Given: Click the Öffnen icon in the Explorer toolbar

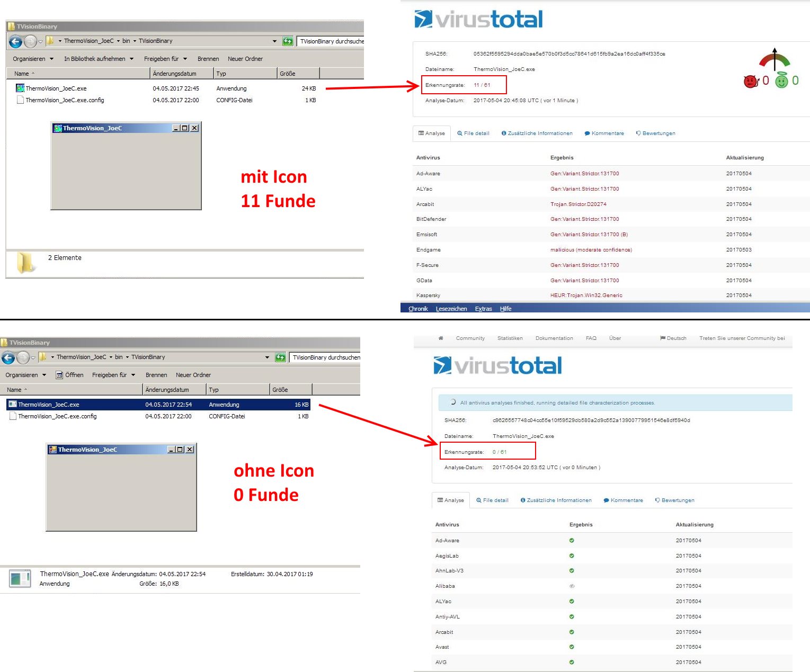Looking at the screenshot, I should [x=60, y=375].
